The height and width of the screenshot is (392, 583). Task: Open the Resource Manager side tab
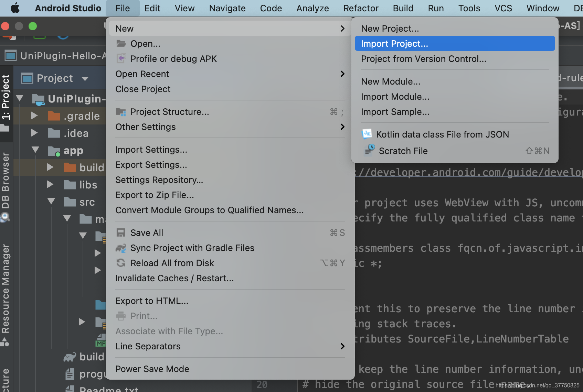click(6, 288)
